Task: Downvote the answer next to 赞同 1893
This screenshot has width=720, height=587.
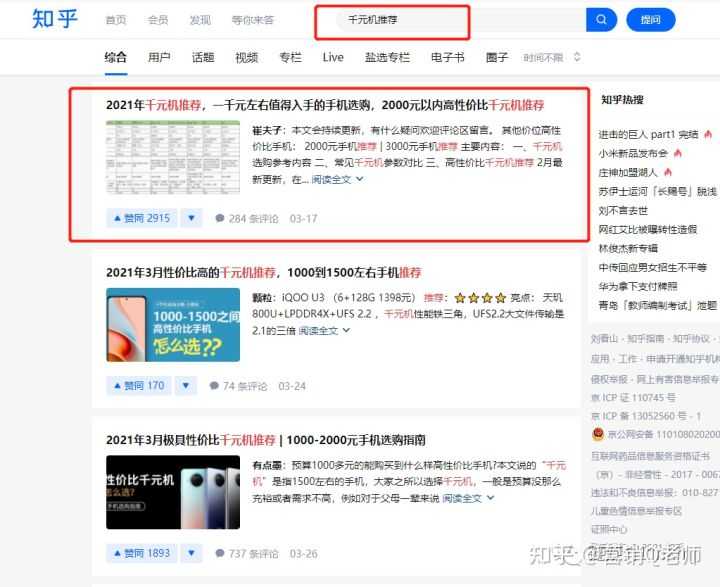Action: tap(191, 553)
